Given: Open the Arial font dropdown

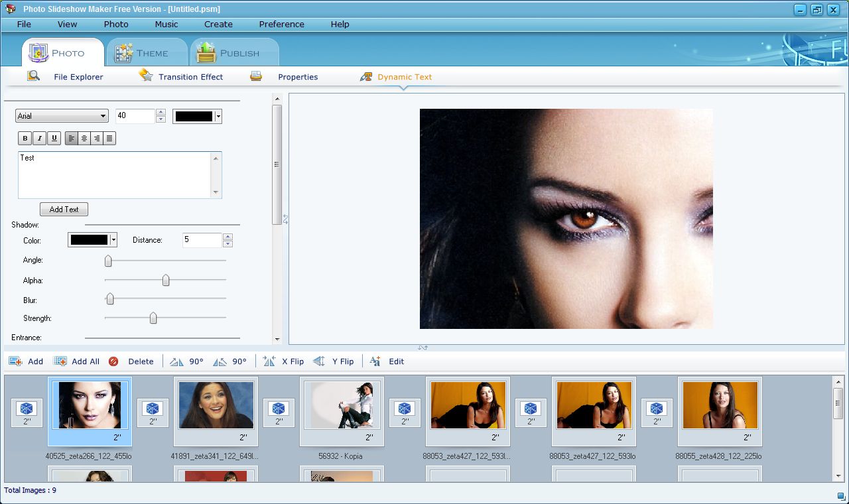Looking at the screenshot, I should coord(62,116).
